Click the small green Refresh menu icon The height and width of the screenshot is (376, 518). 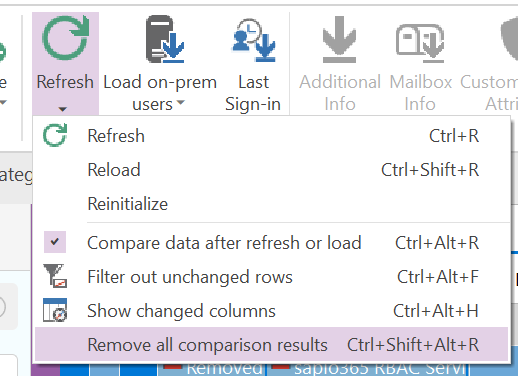(55, 135)
